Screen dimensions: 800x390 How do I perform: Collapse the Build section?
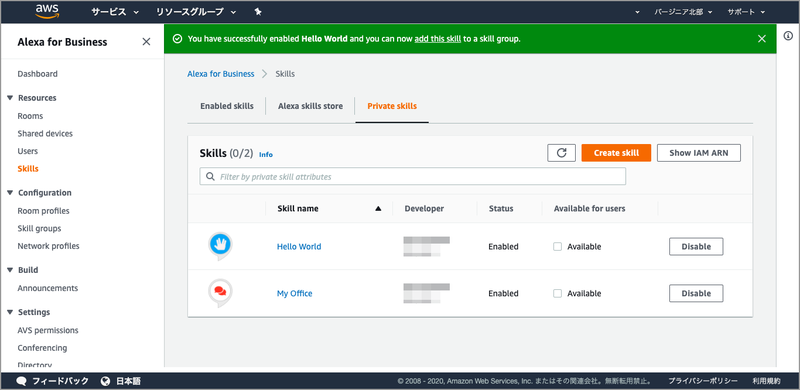10,270
